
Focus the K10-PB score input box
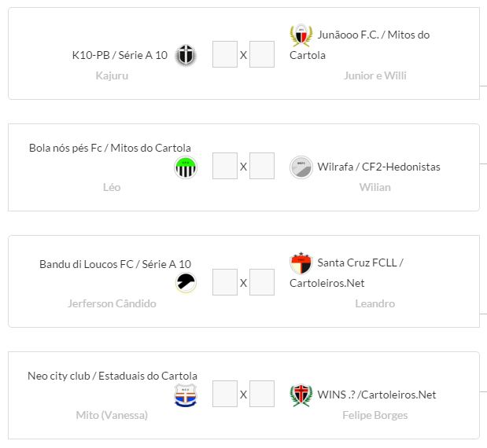(x=225, y=55)
